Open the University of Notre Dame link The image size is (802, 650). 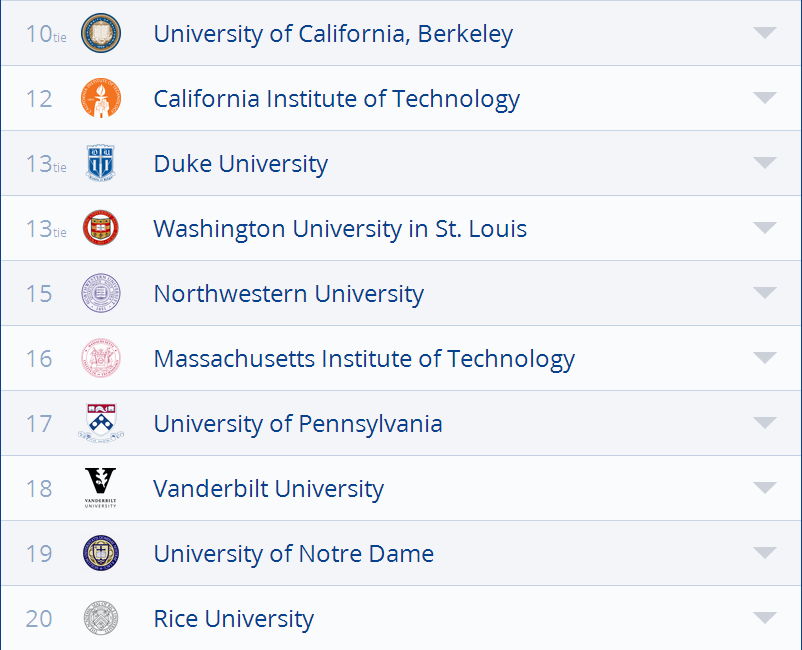[x=293, y=554]
